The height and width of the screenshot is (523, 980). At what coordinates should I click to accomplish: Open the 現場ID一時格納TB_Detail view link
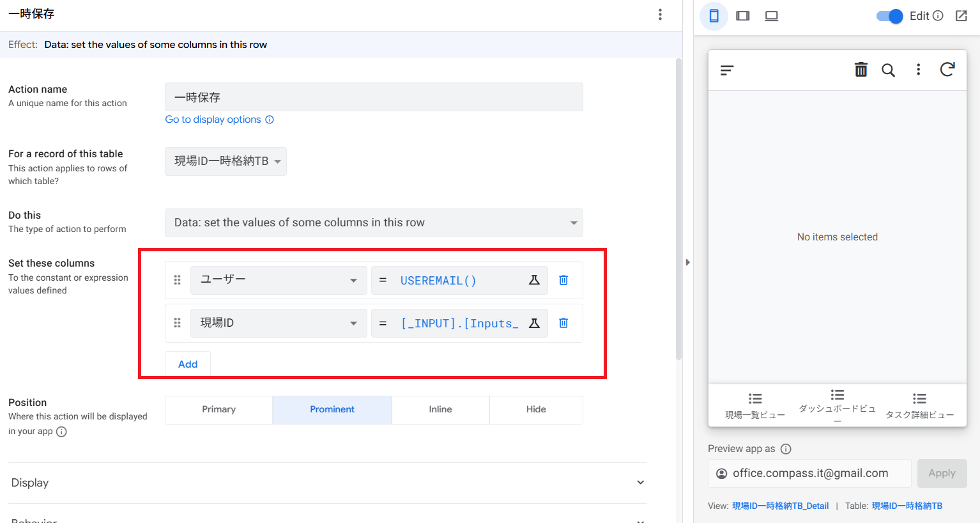tap(780, 506)
